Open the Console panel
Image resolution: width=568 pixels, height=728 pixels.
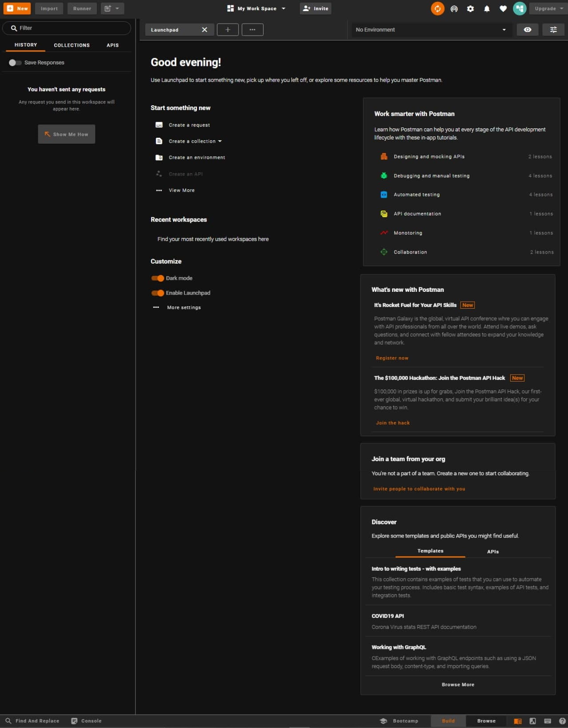87,721
